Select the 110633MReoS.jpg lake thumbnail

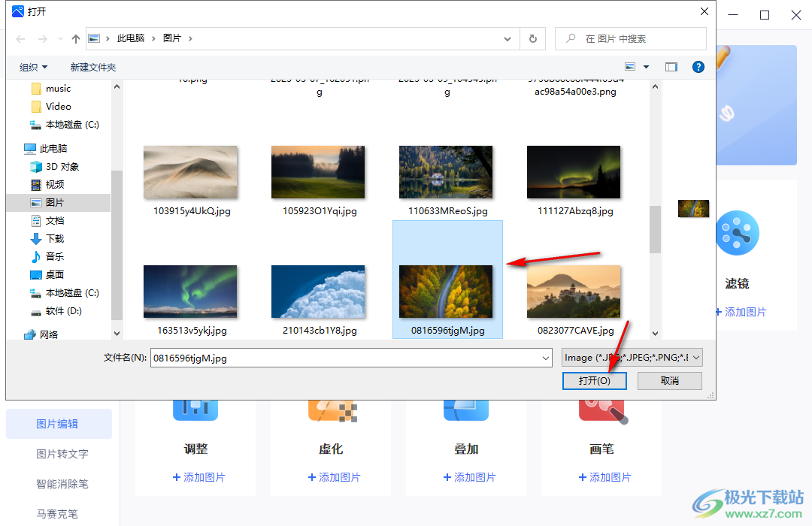(x=446, y=172)
